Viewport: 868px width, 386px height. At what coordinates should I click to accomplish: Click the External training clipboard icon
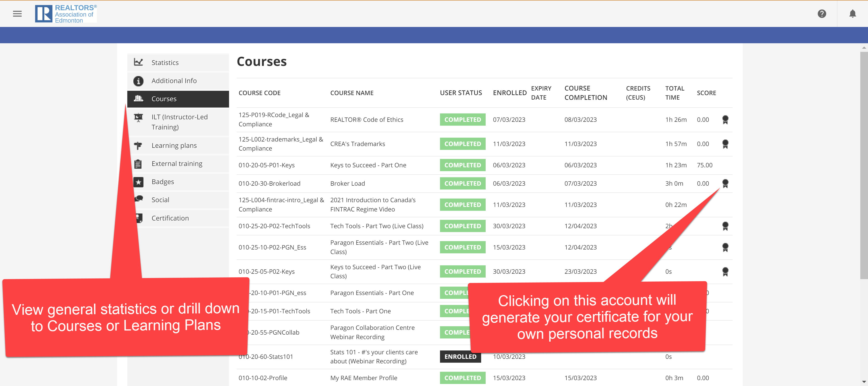pos(138,164)
